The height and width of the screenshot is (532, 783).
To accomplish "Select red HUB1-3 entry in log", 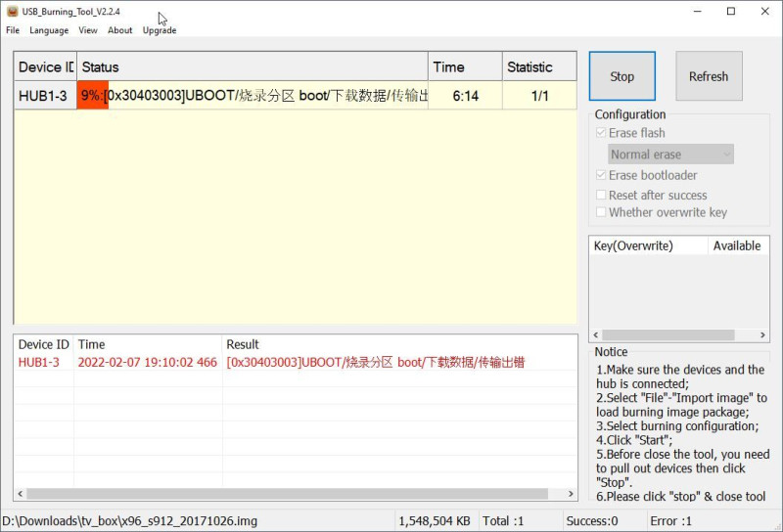I will click(x=39, y=362).
